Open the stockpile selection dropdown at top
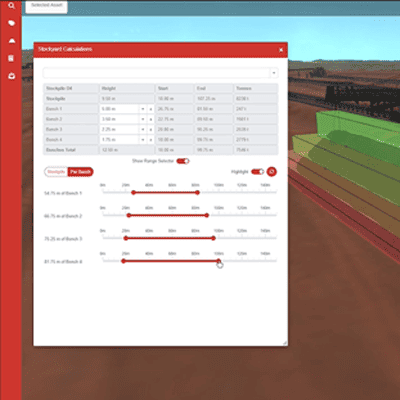 (274, 73)
